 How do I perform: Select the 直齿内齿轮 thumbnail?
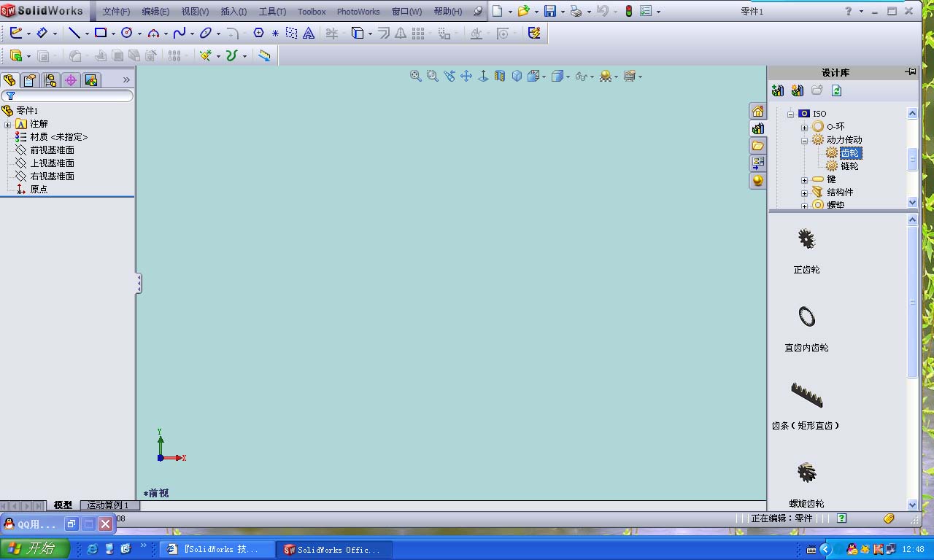pyautogui.click(x=806, y=316)
